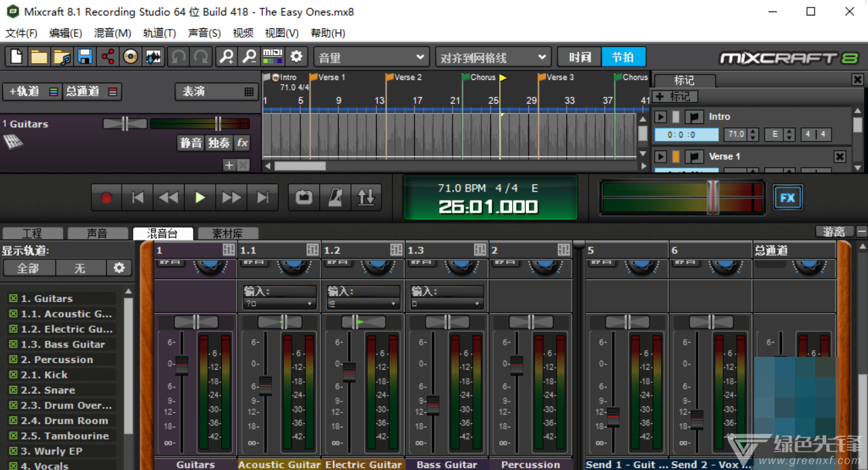Toggle visibility checkbox for 2.2. Snare
868x470 pixels.
13,390
